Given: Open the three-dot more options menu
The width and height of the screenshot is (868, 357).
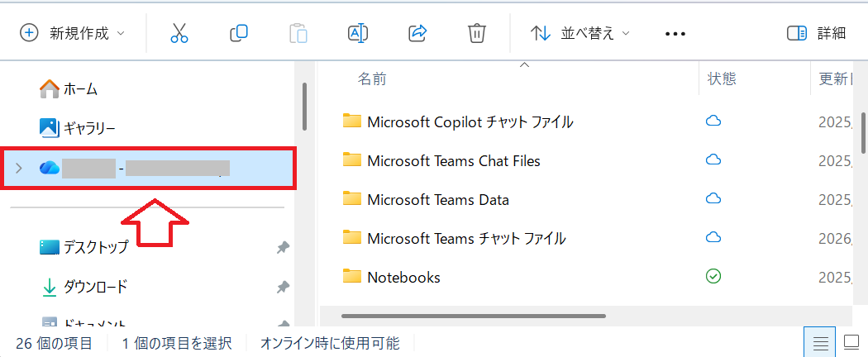Looking at the screenshot, I should point(675,34).
